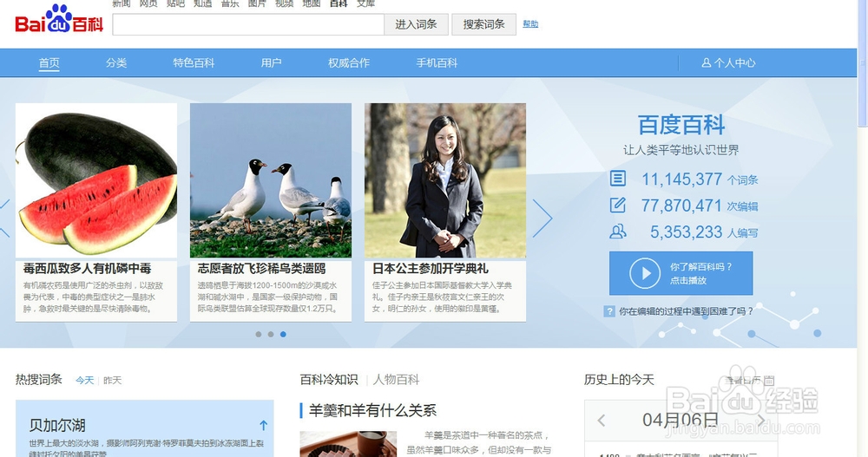Click the 历史上的今天 heading

click(619, 380)
